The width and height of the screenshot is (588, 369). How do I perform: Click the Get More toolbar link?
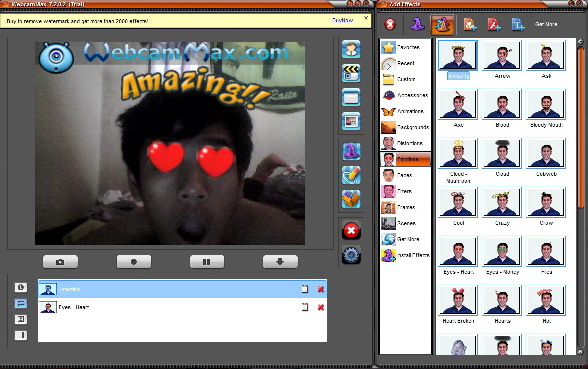point(546,25)
